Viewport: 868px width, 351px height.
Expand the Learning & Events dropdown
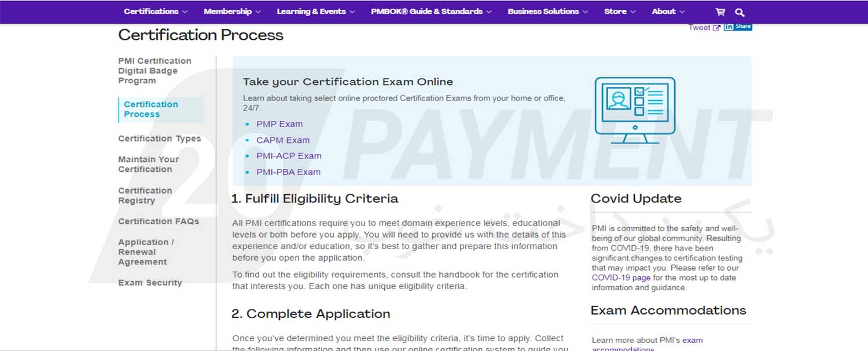coord(316,12)
